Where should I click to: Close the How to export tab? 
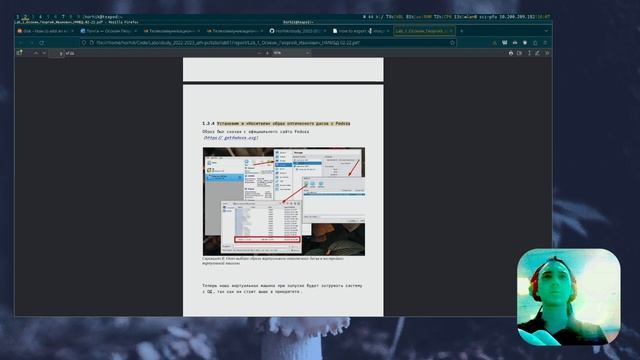387,31
